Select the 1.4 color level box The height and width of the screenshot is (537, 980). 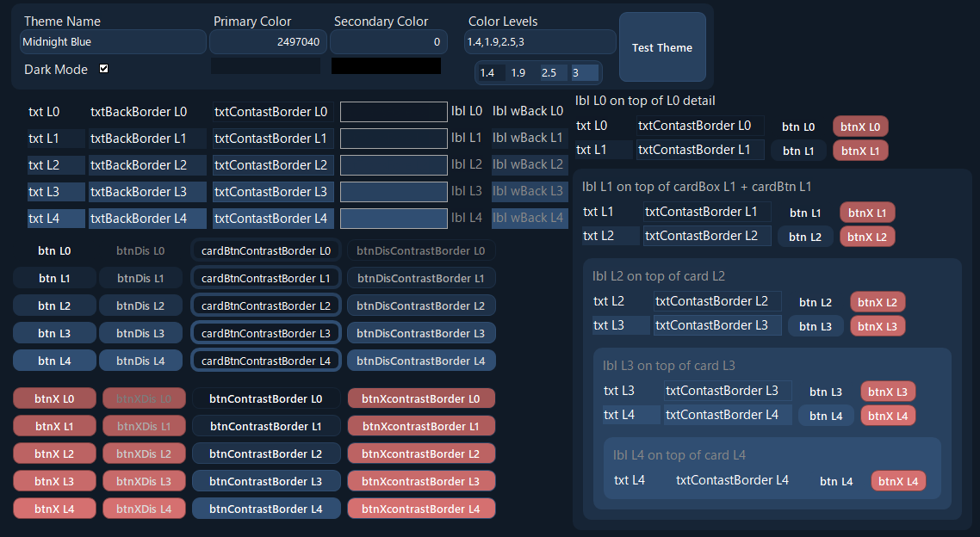click(490, 73)
